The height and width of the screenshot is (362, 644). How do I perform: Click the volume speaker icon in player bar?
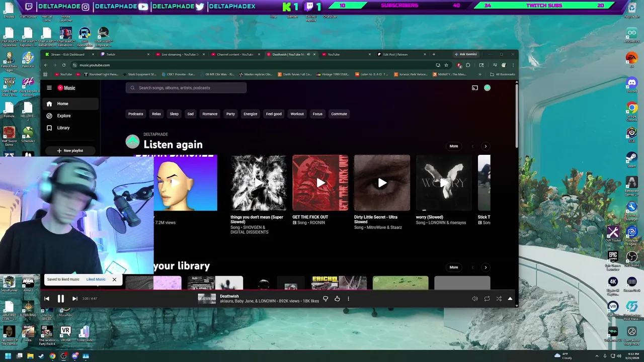[474, 299]
